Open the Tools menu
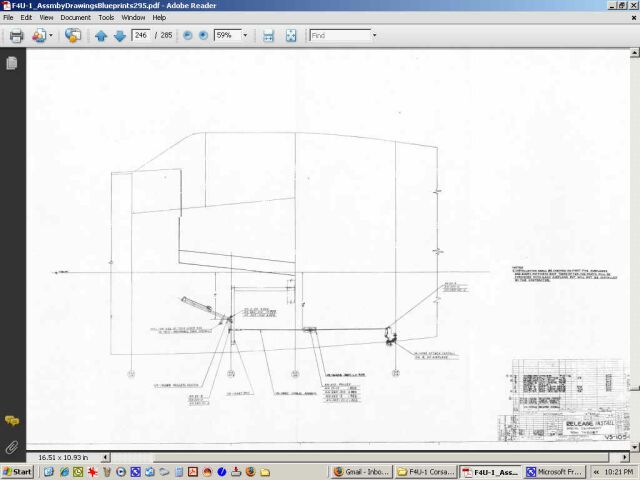Screen dimensions: 640x480 click(106, 18)
